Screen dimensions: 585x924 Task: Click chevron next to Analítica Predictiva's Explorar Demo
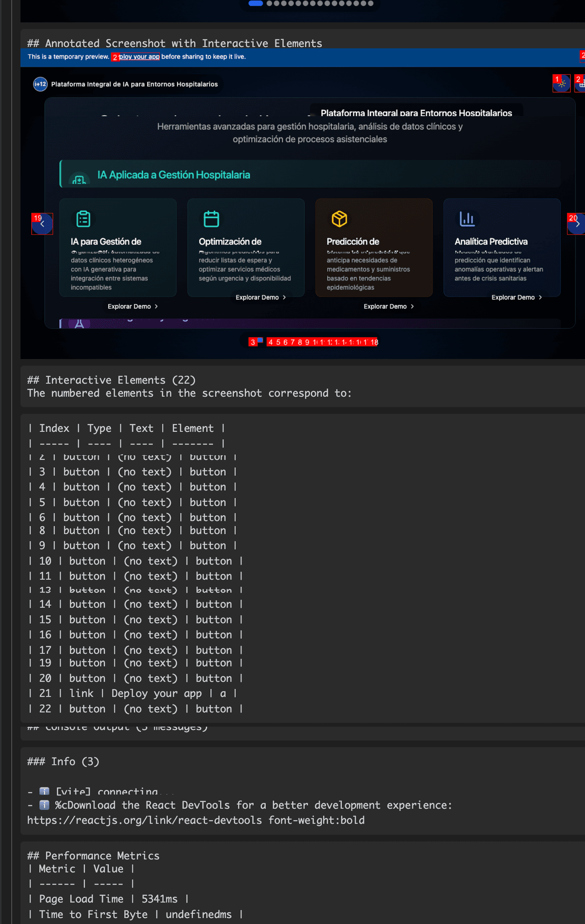point(540,297)
